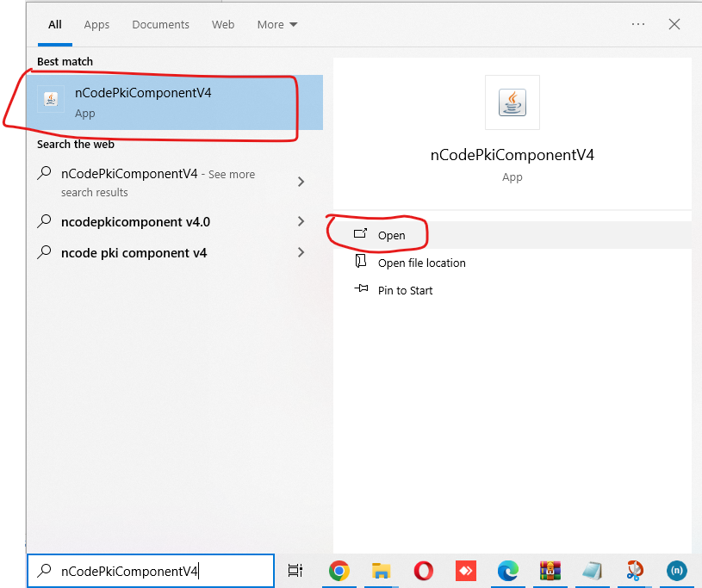Open Microsoft Edge from the taskbar
This screenshot has height=588, width=702.
507,571
